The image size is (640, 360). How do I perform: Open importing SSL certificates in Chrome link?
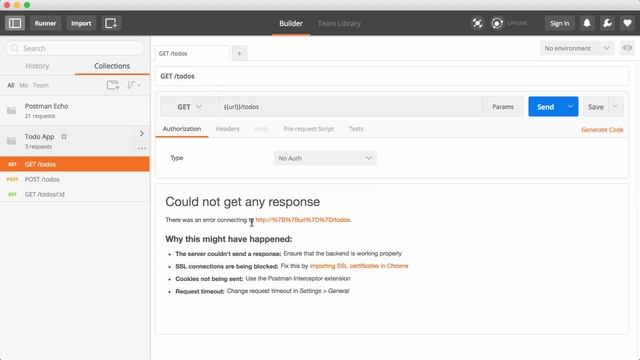(x=359, y=266)
